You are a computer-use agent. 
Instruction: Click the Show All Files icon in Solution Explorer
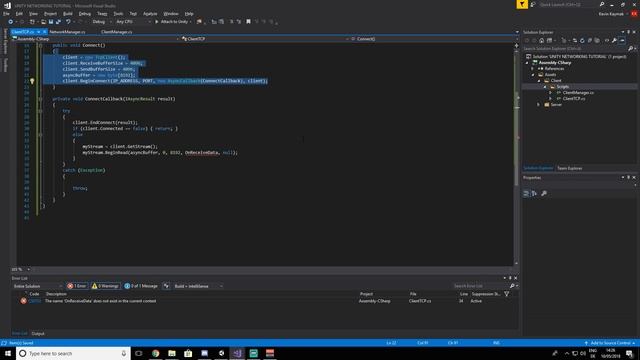click(x=598, y=40)
